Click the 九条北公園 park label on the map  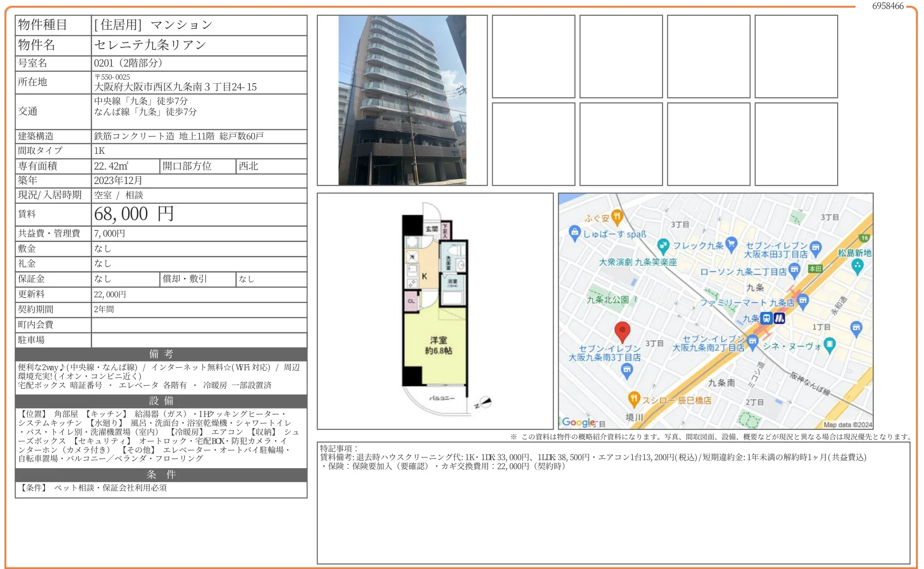click(607, 300)
